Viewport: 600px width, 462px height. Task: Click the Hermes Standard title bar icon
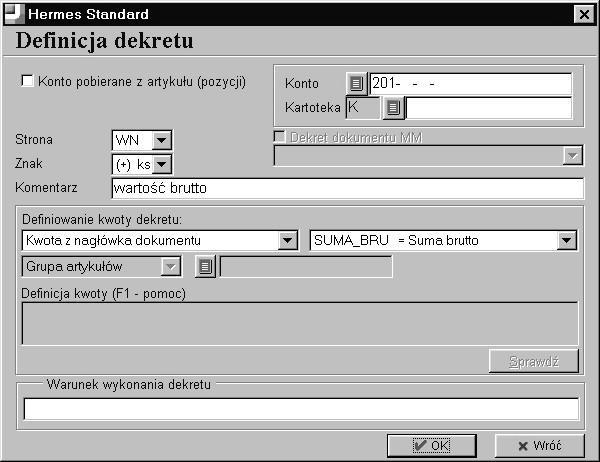click(15, 14)
